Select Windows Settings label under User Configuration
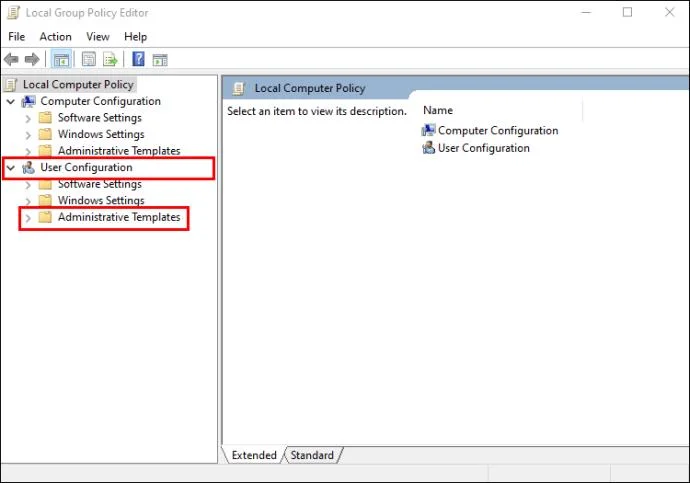Image resolution: width=690 pixels, height=483 pixels. tap(101, 201)
